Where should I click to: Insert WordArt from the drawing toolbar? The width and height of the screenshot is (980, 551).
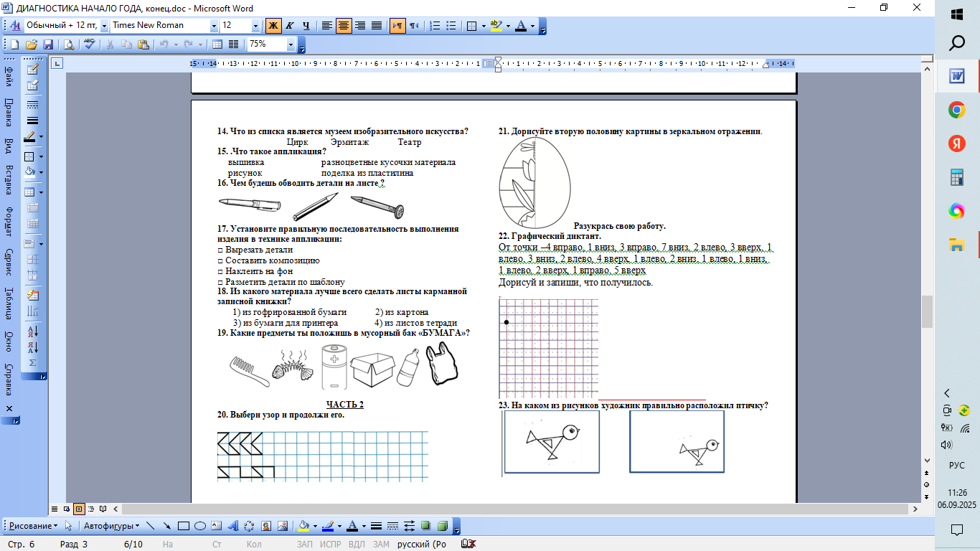[233, 526]
